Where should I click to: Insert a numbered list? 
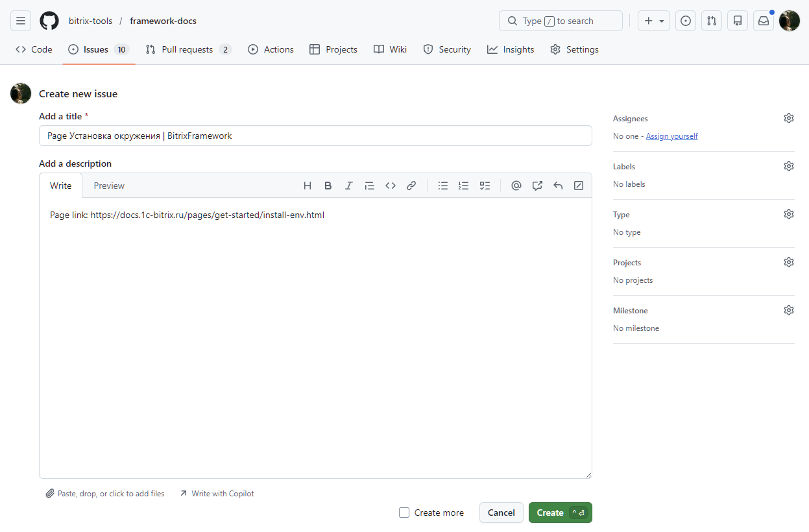tap(464, 186)
